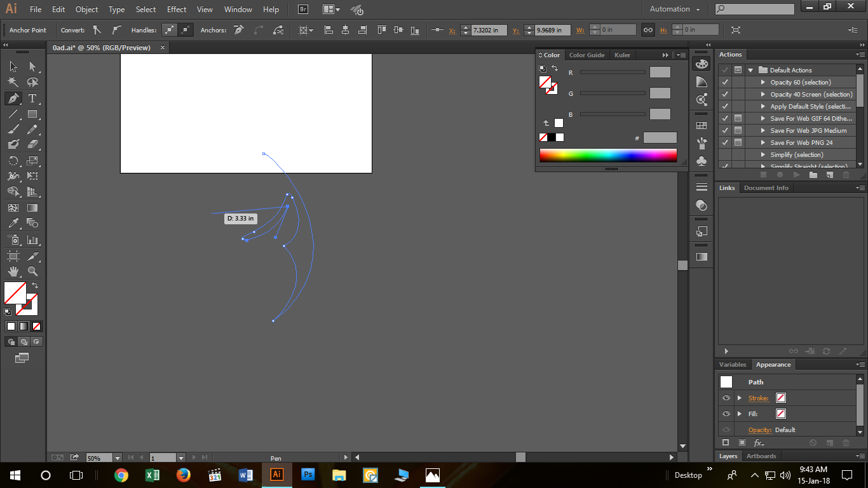Switch to the Color Guide tab
The image size is (868, 488).
587,55
